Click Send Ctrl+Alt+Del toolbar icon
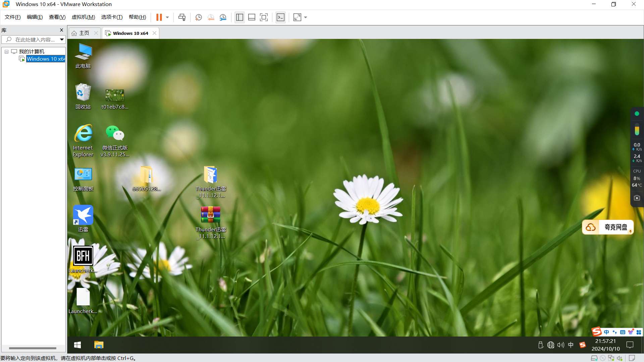Screen dimensions: 644x362 coord(182,17)
